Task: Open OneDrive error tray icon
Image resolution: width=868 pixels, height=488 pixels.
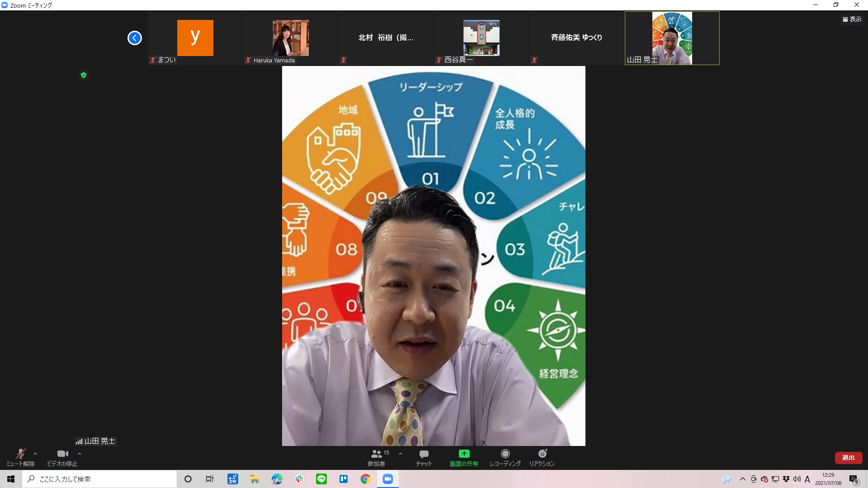Action: click(764, 479)
